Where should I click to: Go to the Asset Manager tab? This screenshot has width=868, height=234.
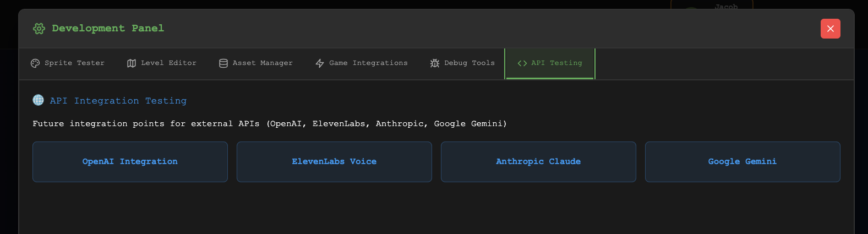click(x=263, y=63)
